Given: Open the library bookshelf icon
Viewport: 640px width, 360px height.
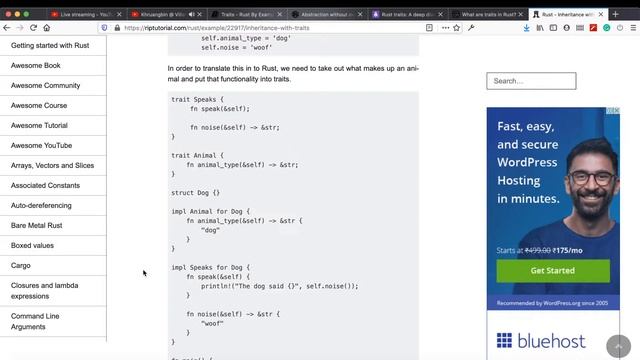Looking at the screenshot, I should (x=540, y=28).
